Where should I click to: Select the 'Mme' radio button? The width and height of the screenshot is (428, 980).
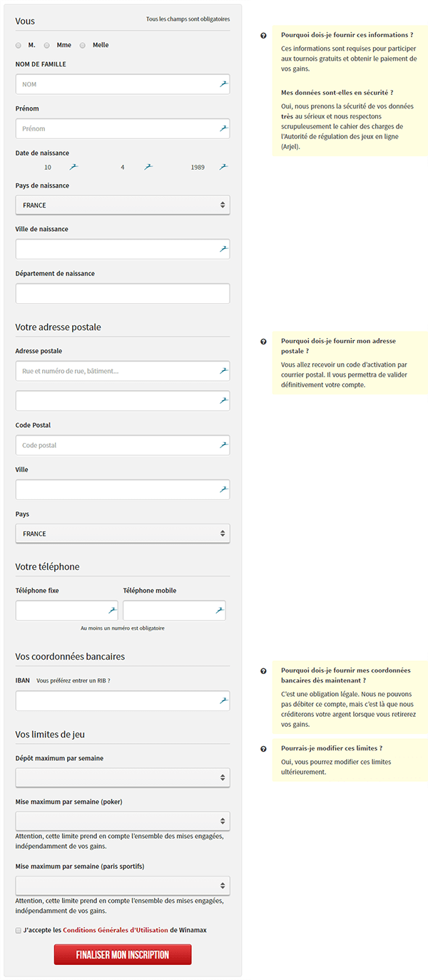(x=47, y=45)
